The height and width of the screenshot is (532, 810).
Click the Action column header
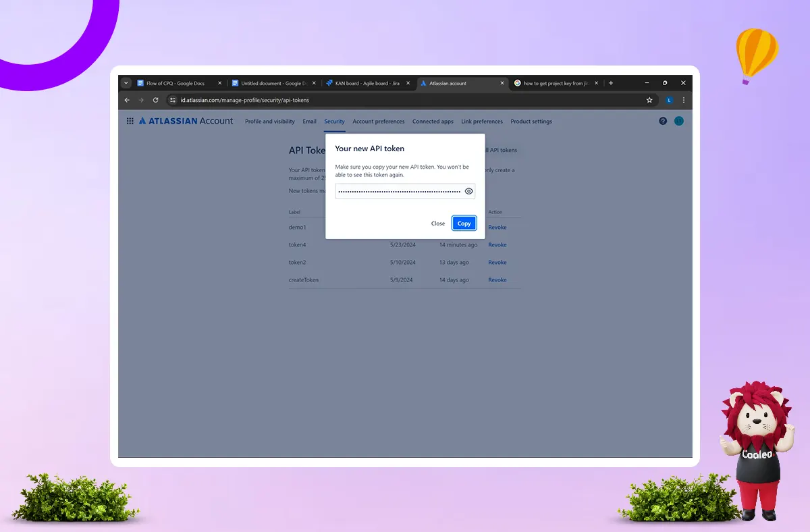point(495,212)
